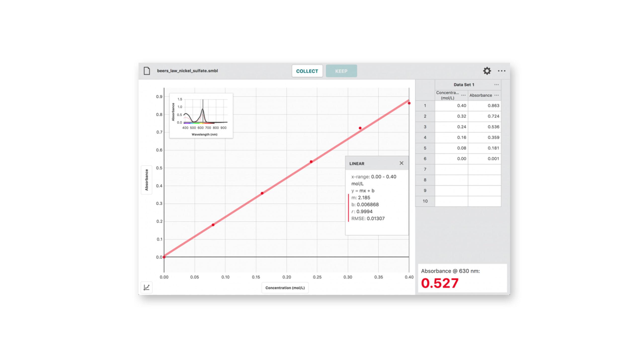
Task: Open the spectrophotometer settings gear
Action: click(x=487, y=71)
